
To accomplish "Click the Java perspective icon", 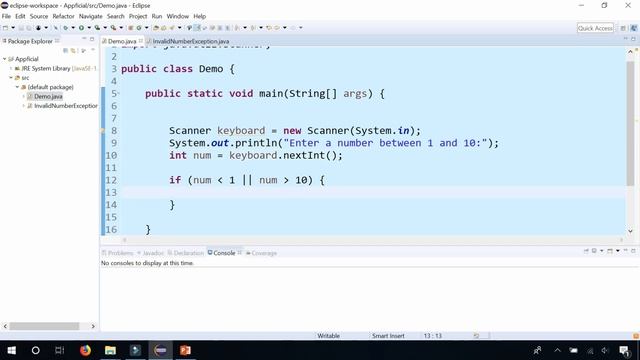I will (633, 28).
